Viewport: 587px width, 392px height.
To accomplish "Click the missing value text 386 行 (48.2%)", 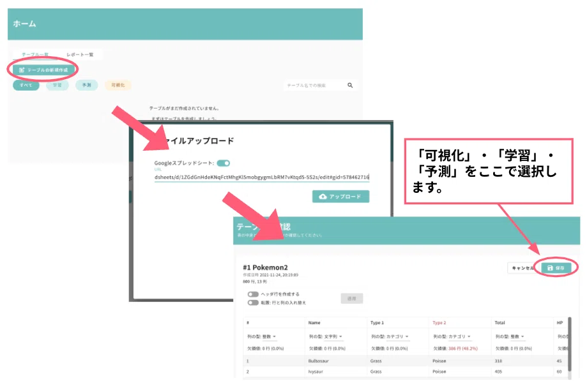I will (463, 349).
